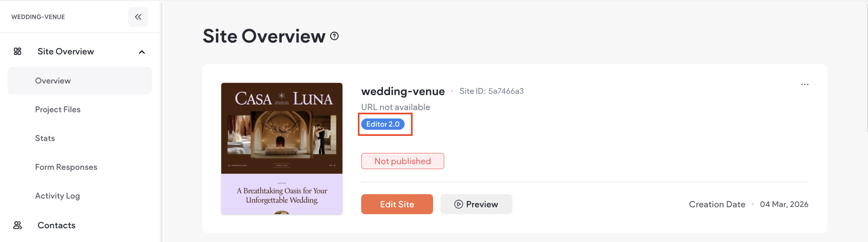This screenshot has width=868, height=242.
Task: Open Form Responses section
Action: (66, 167)
